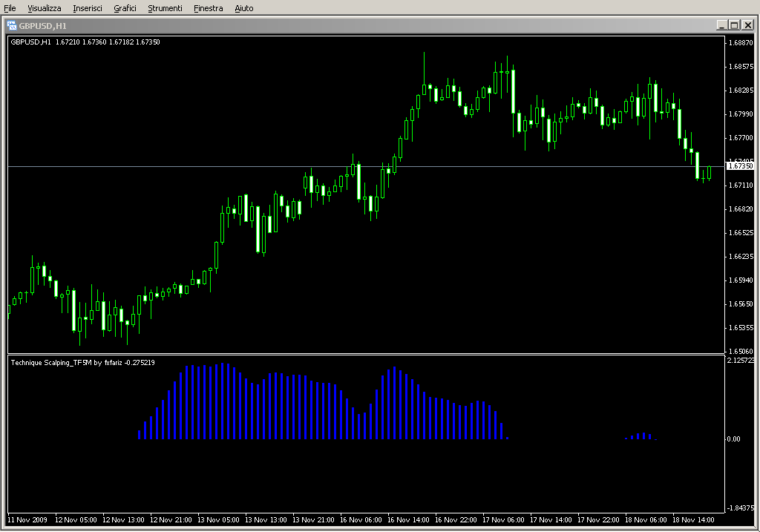Click the 16 Nov 22:00 time label

click(456, 520)
